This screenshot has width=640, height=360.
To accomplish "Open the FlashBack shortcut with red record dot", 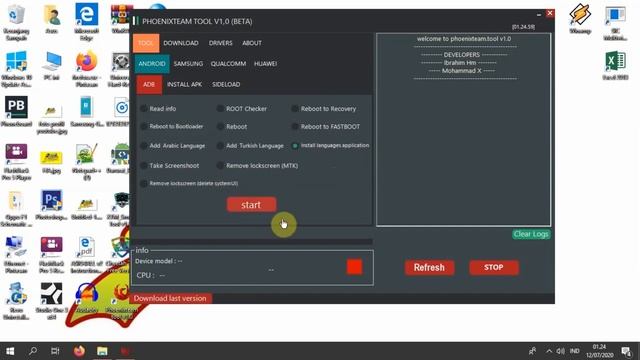I will [x=51, y=255].
